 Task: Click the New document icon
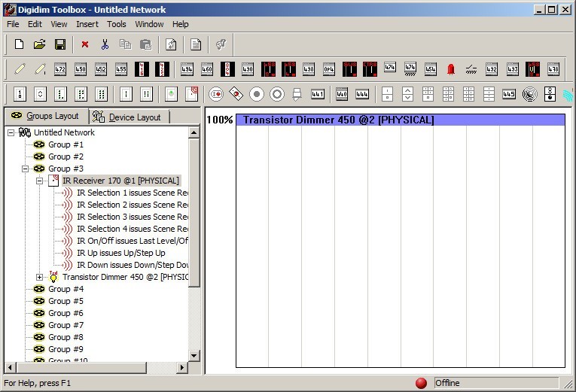click(x=19, y=44)
